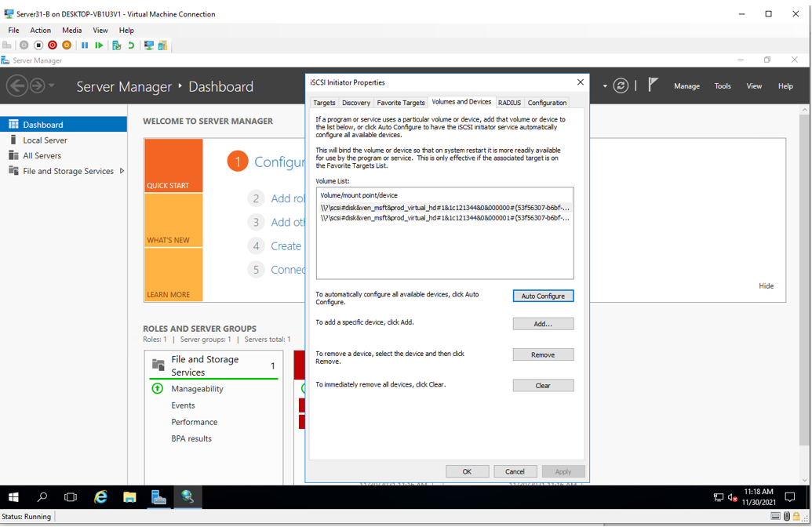Image resolution: width=812 pixels, height=527 pixels.
Task: Click Cancel in the iSCSI dialog
Action: coord(515,471)
